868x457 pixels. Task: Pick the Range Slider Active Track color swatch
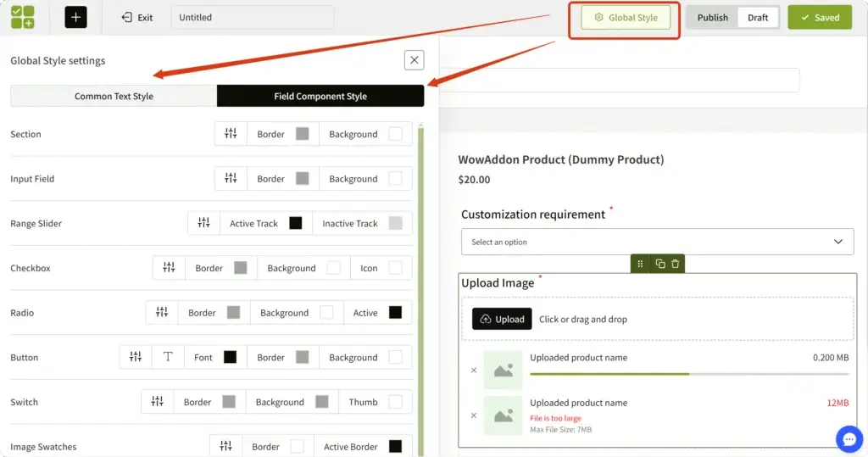point(296,223)
